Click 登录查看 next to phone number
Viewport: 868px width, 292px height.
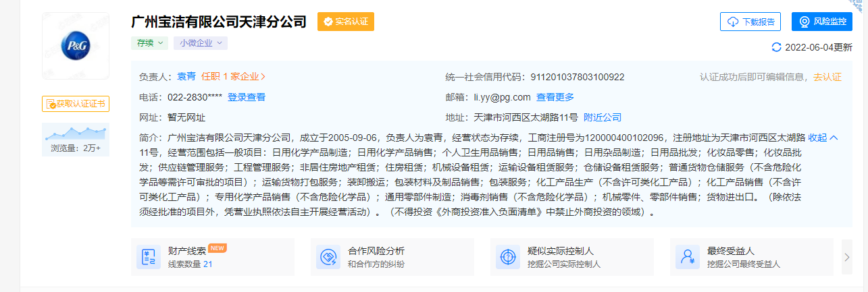[x=247, y=97]
